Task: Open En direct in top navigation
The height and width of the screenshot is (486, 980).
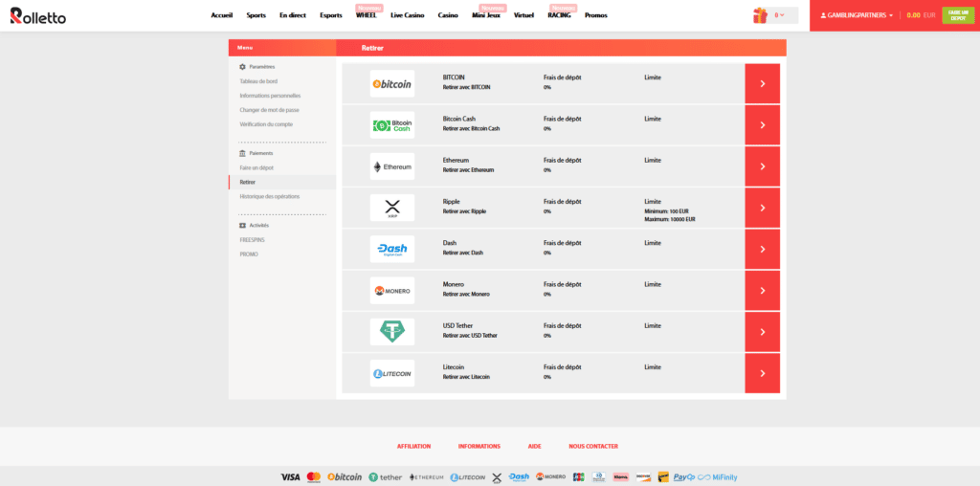Action: pyautogui.click(x=293, y=15)
